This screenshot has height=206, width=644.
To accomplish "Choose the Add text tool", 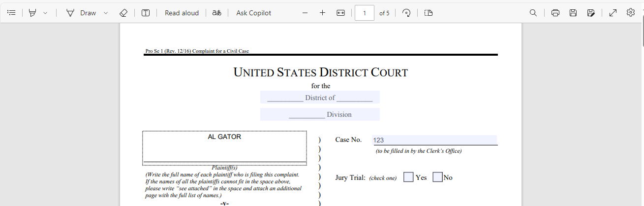I will coord(146,13).
